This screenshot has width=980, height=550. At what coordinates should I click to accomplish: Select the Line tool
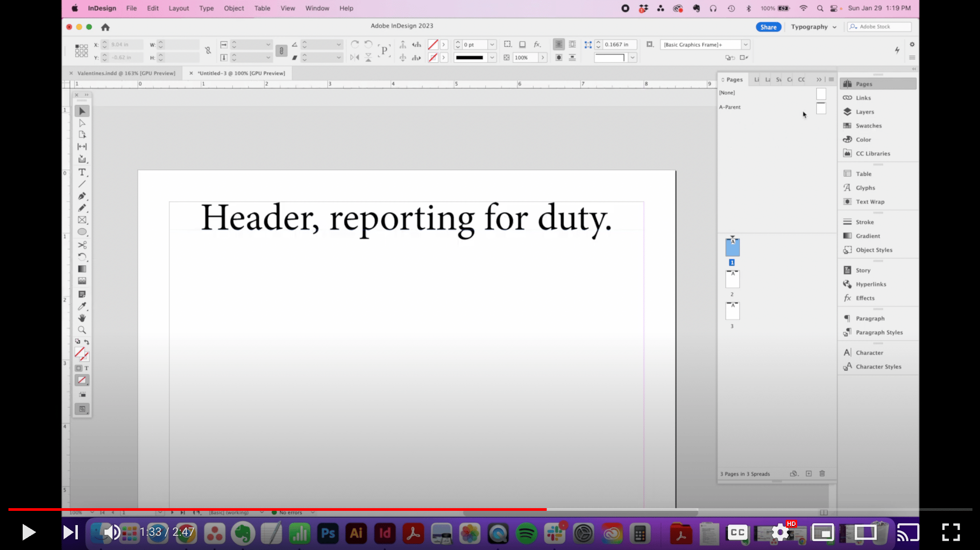82,184
